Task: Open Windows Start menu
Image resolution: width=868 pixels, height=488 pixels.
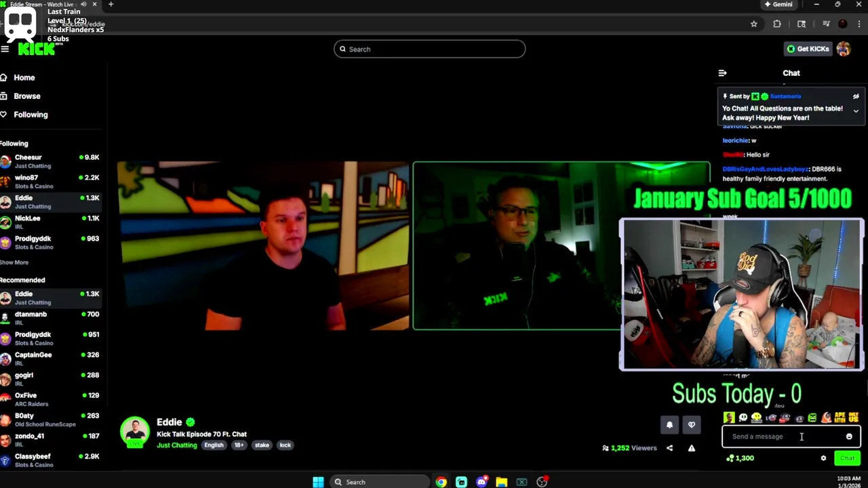Action: 318,482
